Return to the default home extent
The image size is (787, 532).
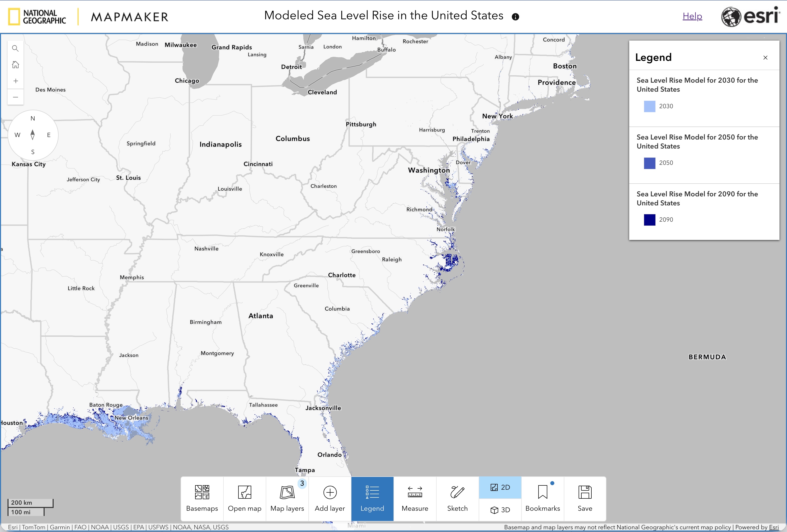point(15,65)
